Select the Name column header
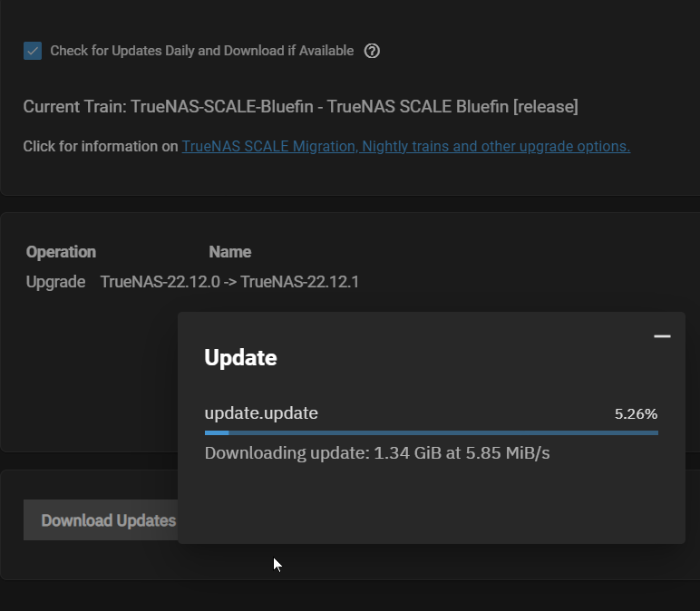The width and height of the screenshot is (700, 611). (230, 252)
